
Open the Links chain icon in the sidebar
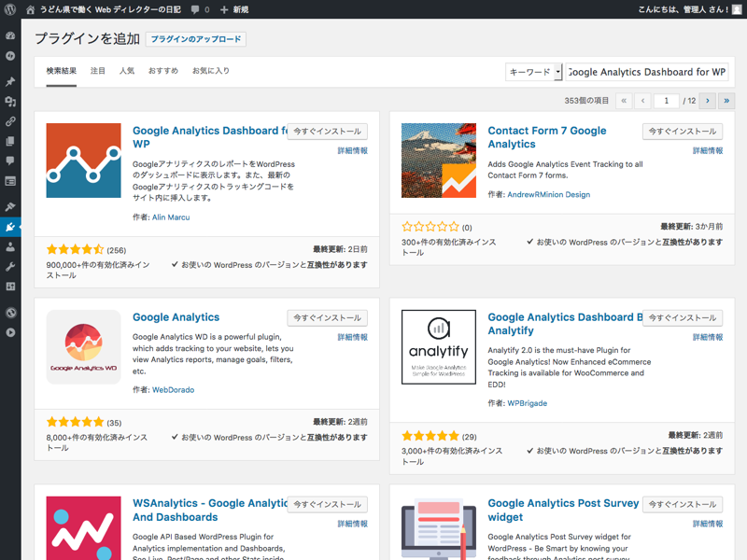(x=10, y=121)
